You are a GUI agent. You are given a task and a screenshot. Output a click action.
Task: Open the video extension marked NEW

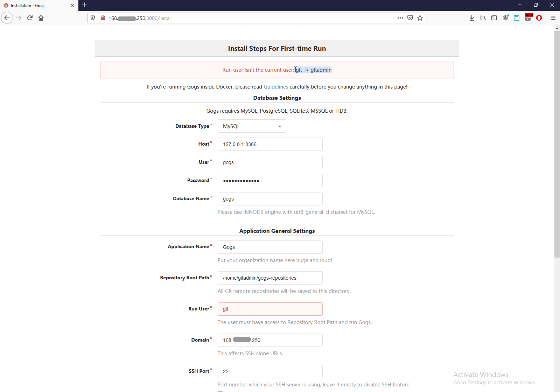528,17
